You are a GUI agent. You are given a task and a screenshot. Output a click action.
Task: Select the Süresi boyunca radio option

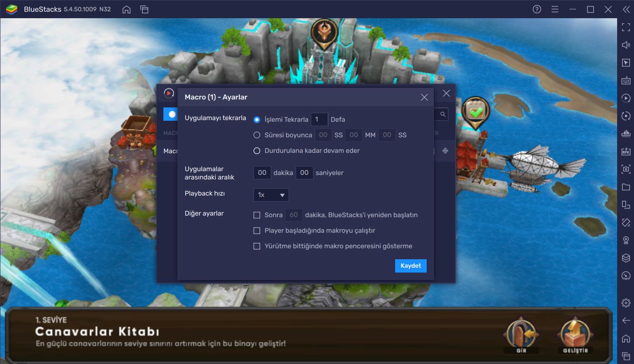point(257,135)
